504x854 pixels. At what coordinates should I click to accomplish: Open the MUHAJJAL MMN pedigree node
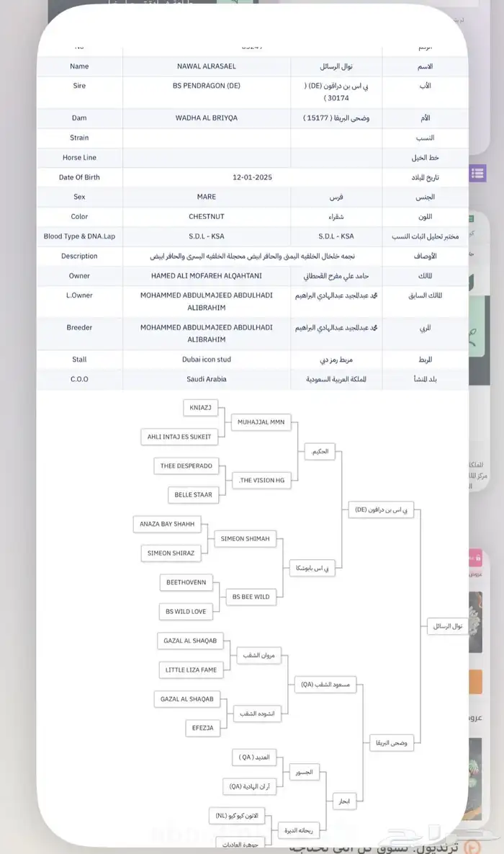coord(261,422)
